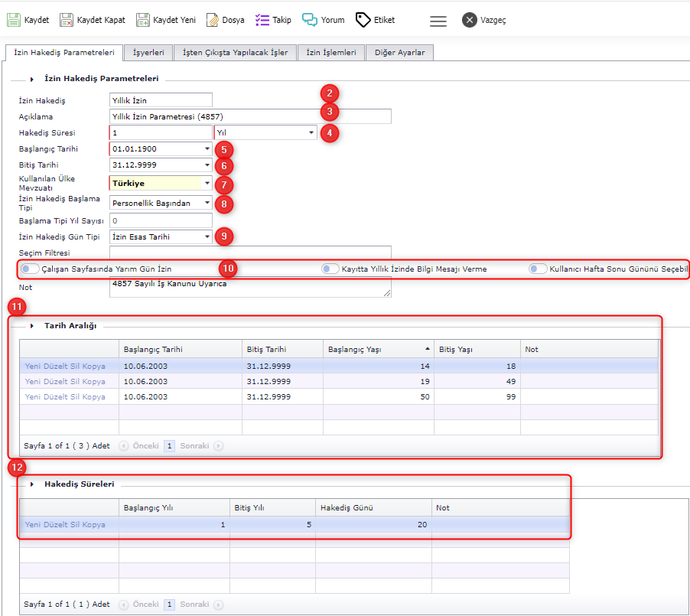Click the Kaydet Kapat save-and-close icon
This screenshot has height=616, width=690.
[67, 20]
